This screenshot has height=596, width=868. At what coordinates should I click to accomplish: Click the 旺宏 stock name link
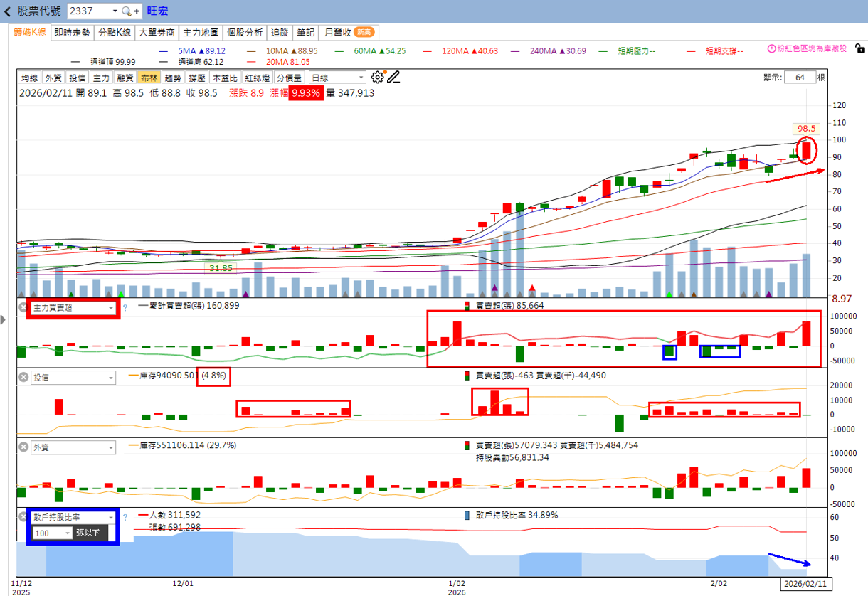coord(157,11)
